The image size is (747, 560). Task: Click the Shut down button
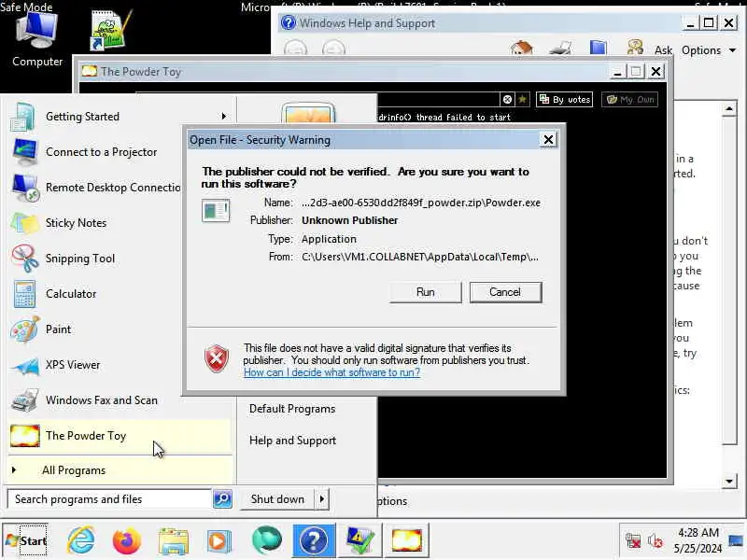(x=277, y=499)
